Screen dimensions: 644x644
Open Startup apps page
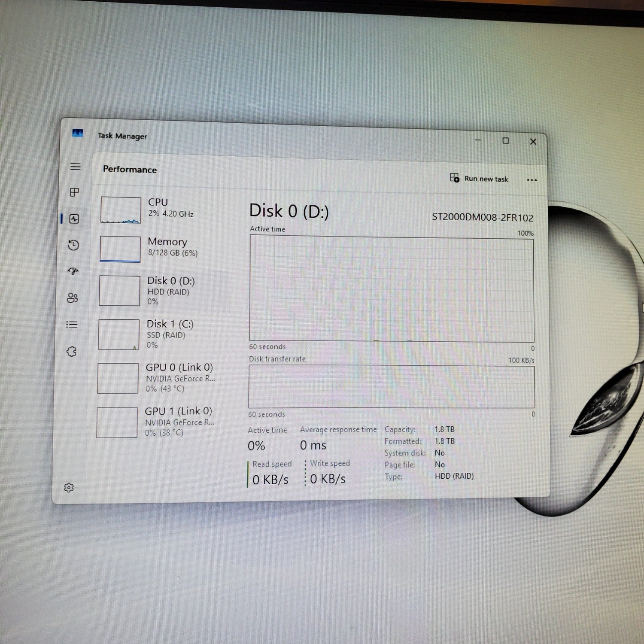(x=74, y=271)
